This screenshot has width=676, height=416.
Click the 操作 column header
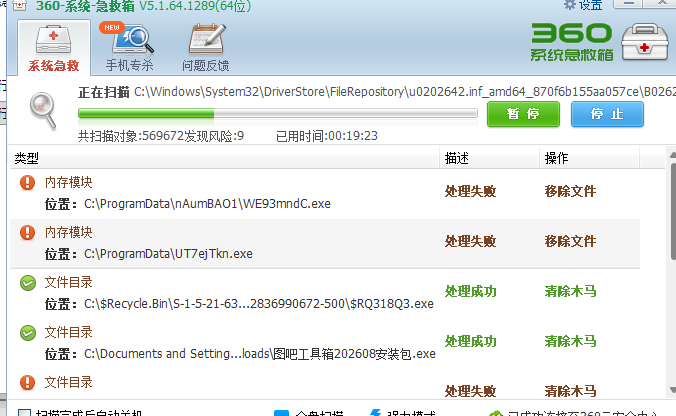(589, 158)
